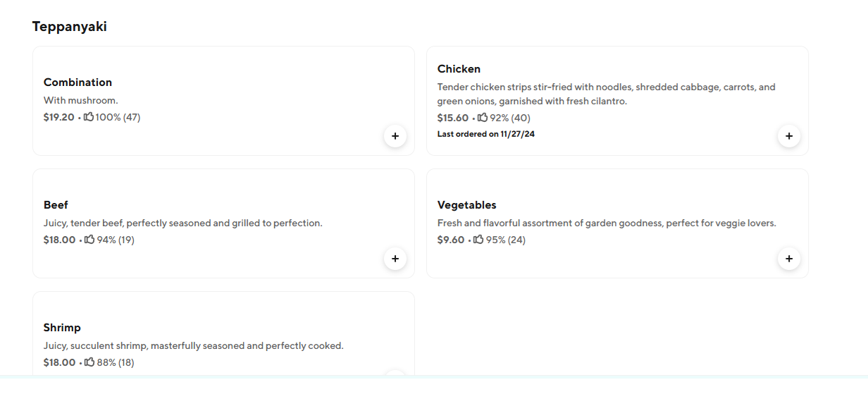The height and width of the screenshot is (406, 868).
Task: Open the Chicken item title
Action: point(459,69)
